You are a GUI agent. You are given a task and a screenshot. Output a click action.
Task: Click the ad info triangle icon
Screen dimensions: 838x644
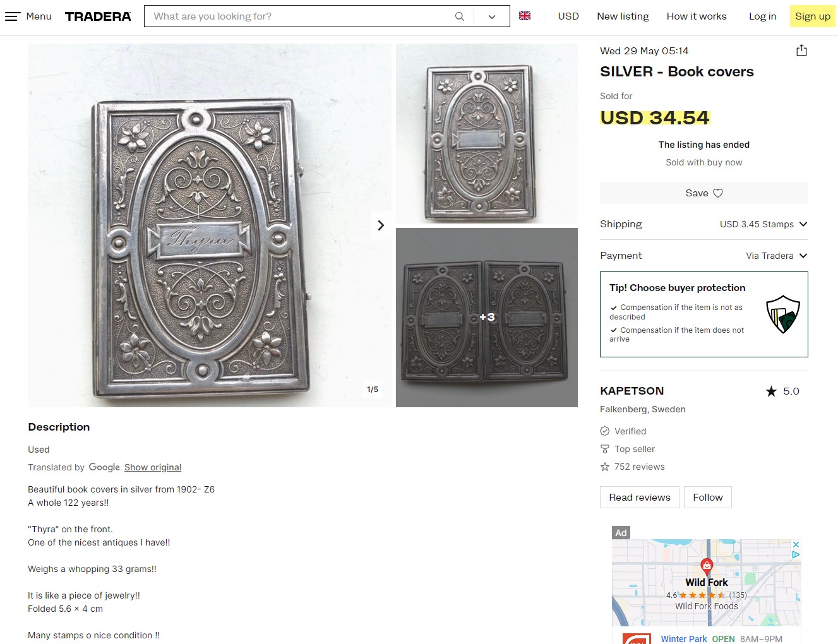tap(796, 554)
